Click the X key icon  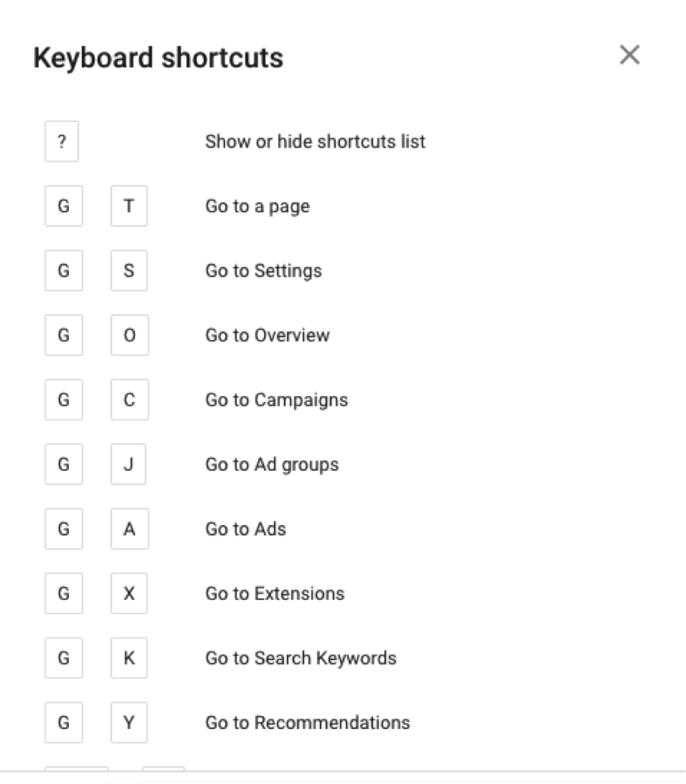[x=129, y=593]
